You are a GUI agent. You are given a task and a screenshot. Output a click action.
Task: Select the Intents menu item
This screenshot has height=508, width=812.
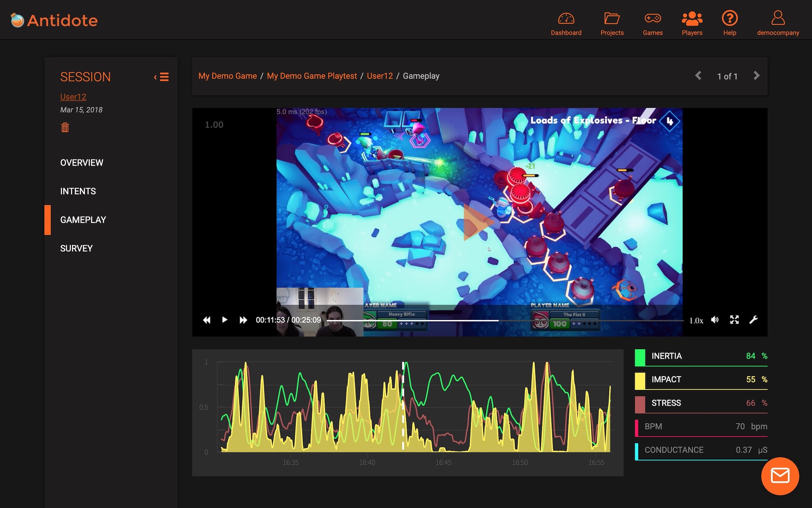coord(78,191)
